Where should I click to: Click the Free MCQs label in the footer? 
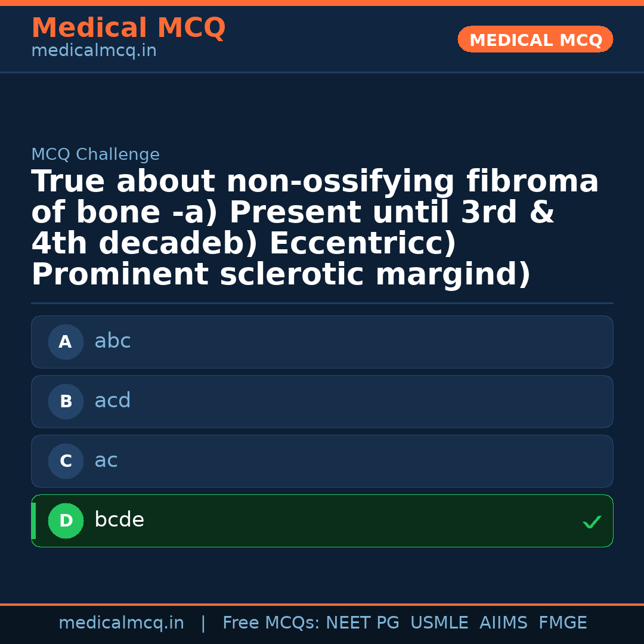(x=271, y=623)
